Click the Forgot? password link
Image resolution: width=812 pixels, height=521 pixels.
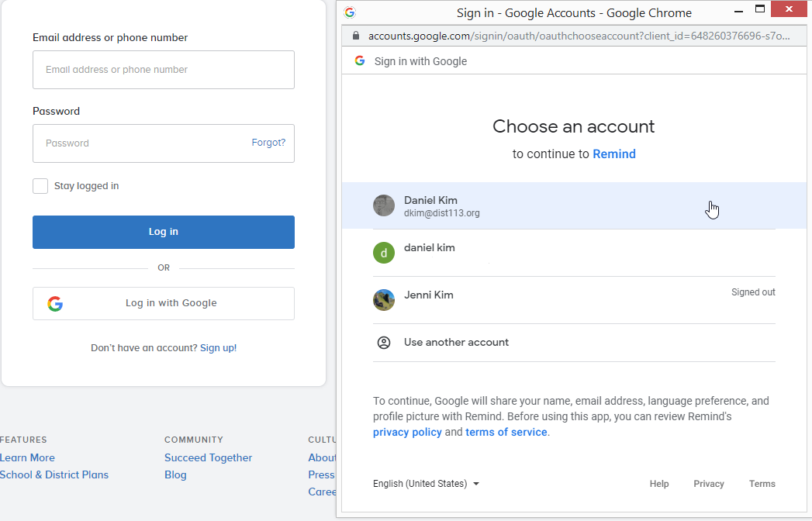click(268, 143)
